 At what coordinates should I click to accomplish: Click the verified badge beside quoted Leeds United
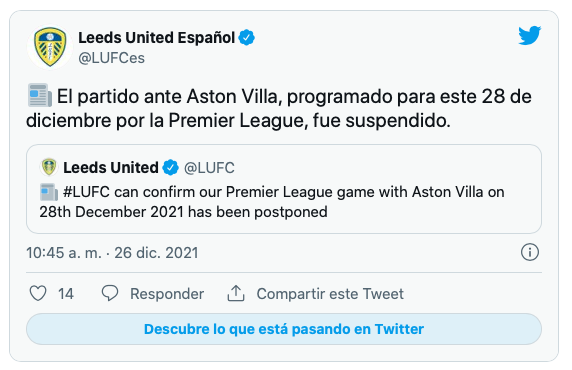(x=170, y=167)
